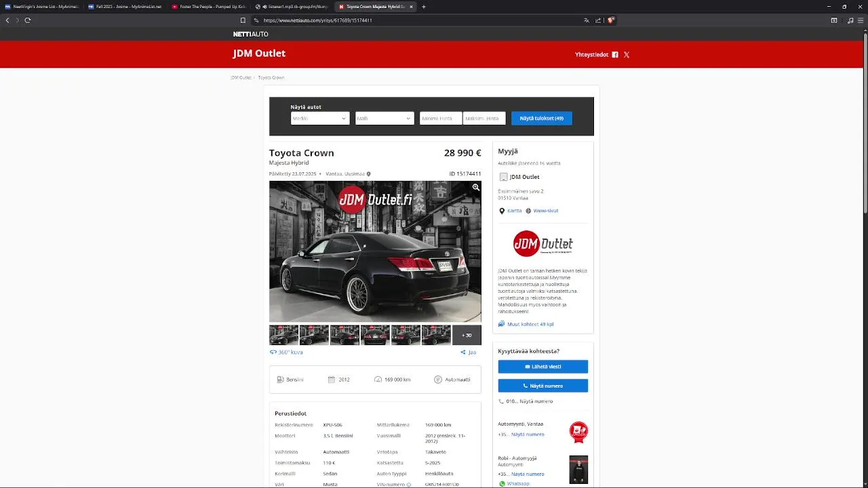The width and height of the screenshot is (868, 488).
Task: Open the X (Twitter) icon in header
Action: pyautogui.click(x=627, y=55)
